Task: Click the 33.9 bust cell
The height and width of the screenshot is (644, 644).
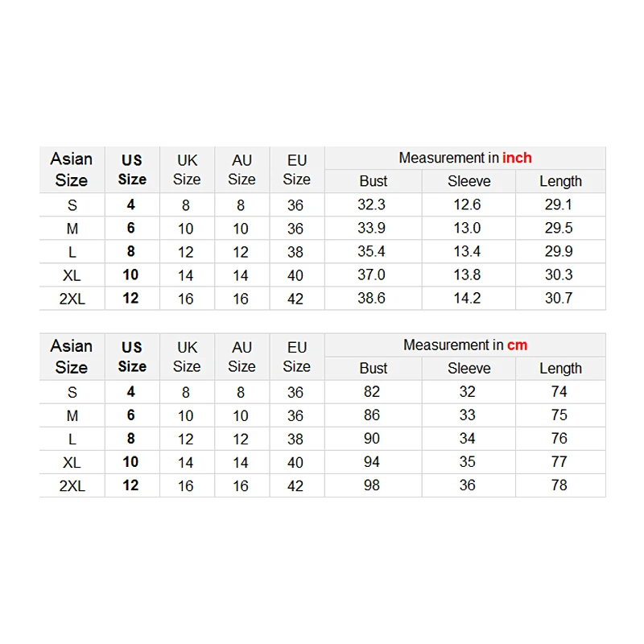Action: point(372,229)
